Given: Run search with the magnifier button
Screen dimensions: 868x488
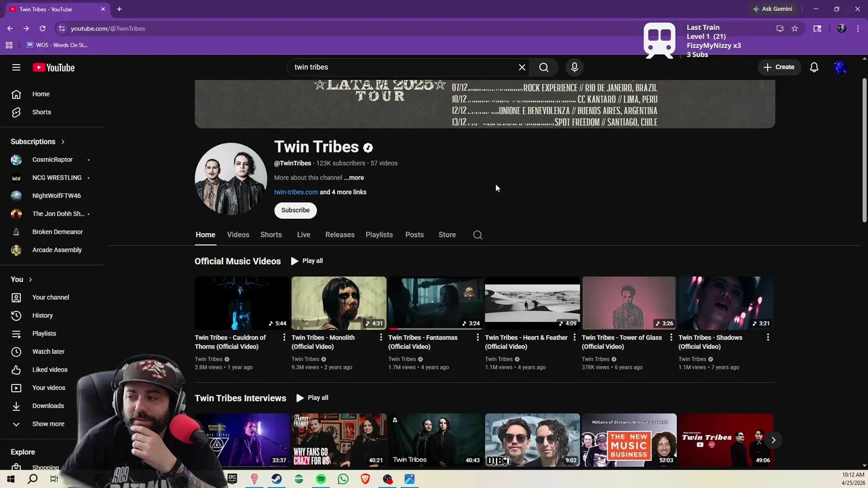Looking at the screenshot, I should coord(544,67).
